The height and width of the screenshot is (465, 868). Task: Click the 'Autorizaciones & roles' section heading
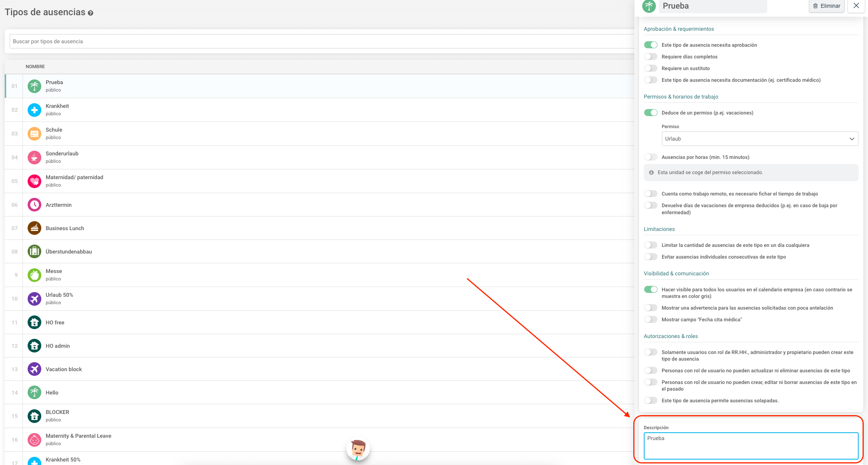[x=671, y=336]
